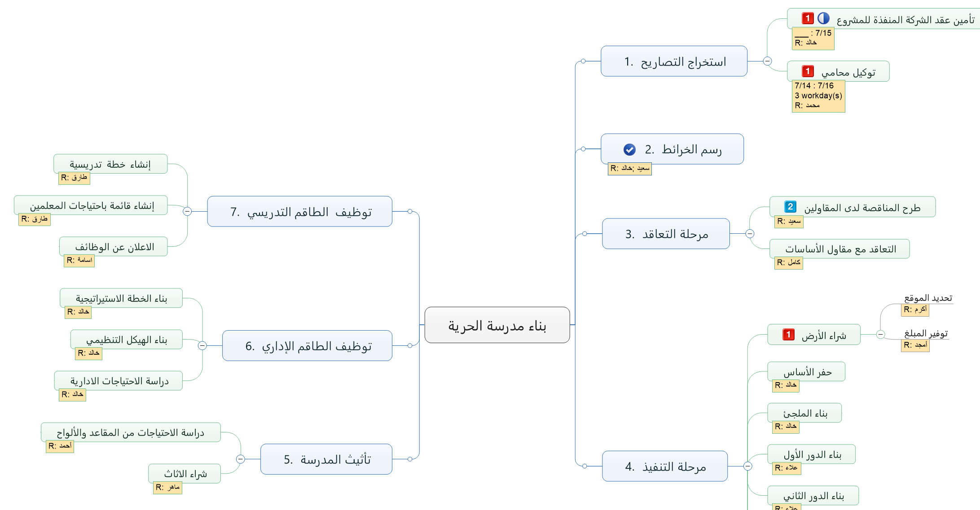Click resource label under شراء الاثاث
Screen dimensions: 980x510
pyautogui.click(x=167, y=488)
